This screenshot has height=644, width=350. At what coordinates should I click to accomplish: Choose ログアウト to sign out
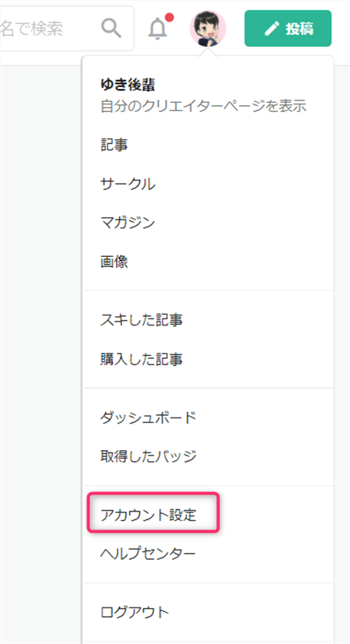[135, 612]
